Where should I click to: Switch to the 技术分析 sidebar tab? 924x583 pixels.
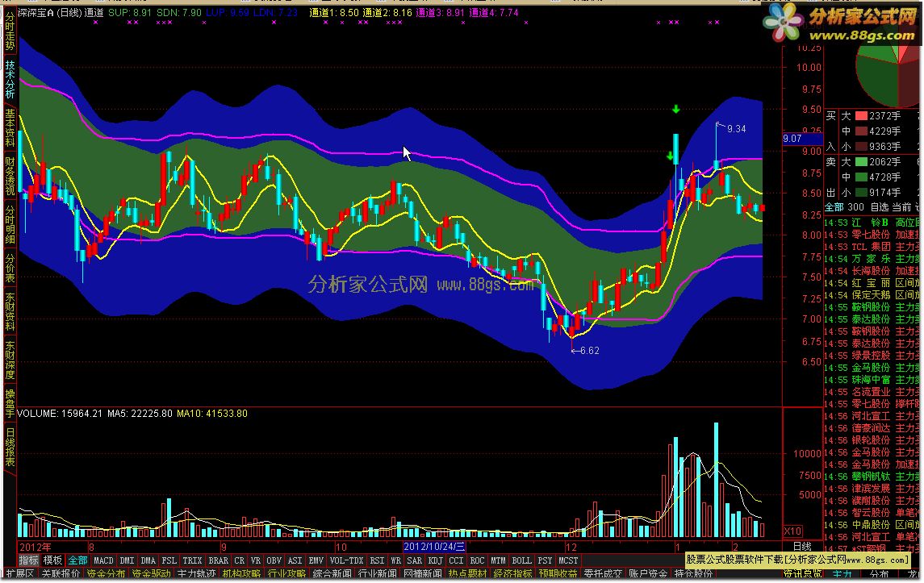[x=10, y=79]
